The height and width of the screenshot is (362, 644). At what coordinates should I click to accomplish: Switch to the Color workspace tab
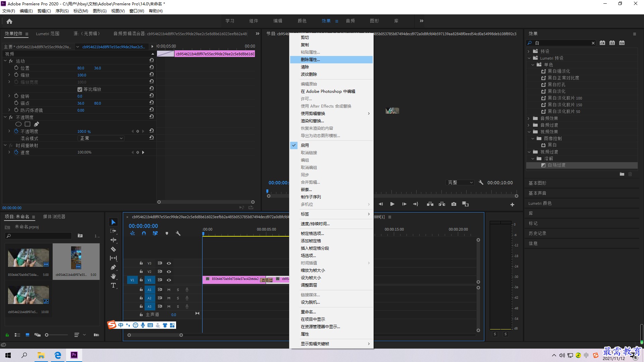click(302, 21)
